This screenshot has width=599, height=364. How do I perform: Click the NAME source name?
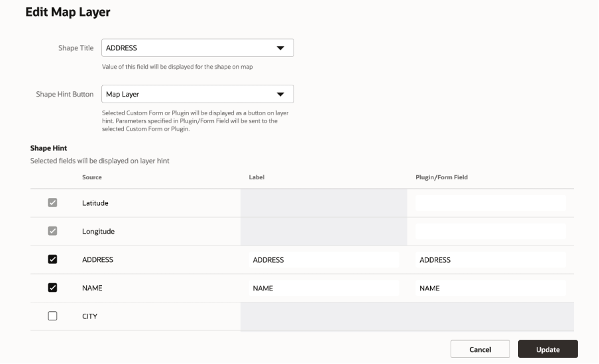click(92, 288)
